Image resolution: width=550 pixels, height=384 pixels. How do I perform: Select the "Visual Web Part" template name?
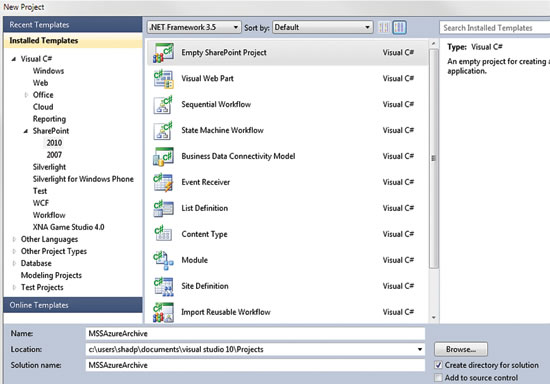click(x=207, y=79)
